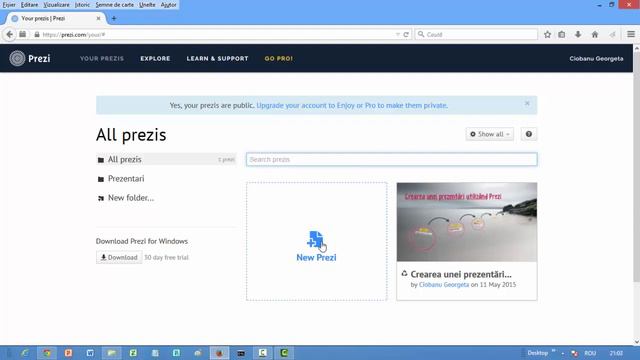Go to the browser home page icon
Screen dimensions: 640x360
pyautogui.click(x=595, y=35)
